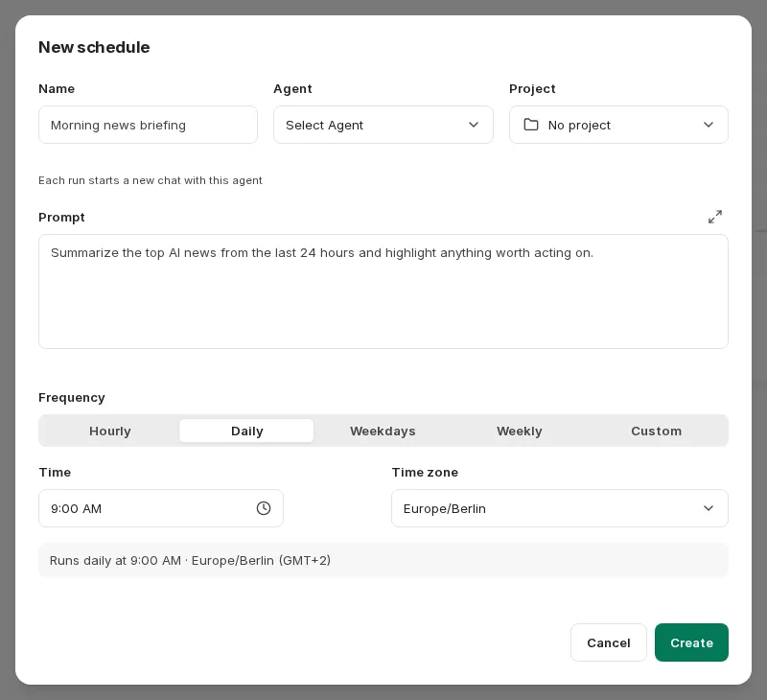
Task: Select the Weekly frequency tab
Action: click(519, 431)
